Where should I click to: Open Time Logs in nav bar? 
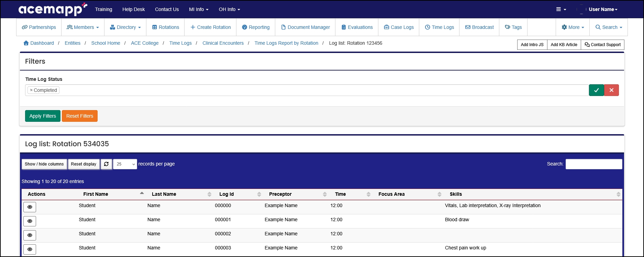(x=440, y=27)
